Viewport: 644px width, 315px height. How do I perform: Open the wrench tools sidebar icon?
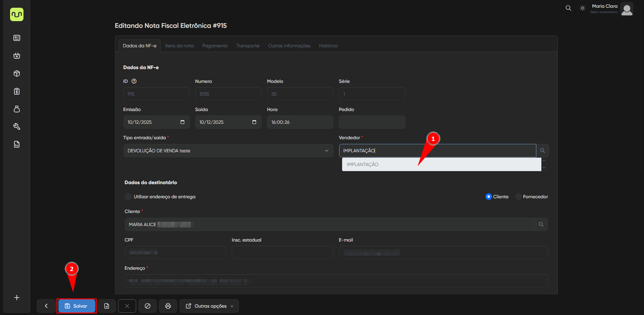17,126
